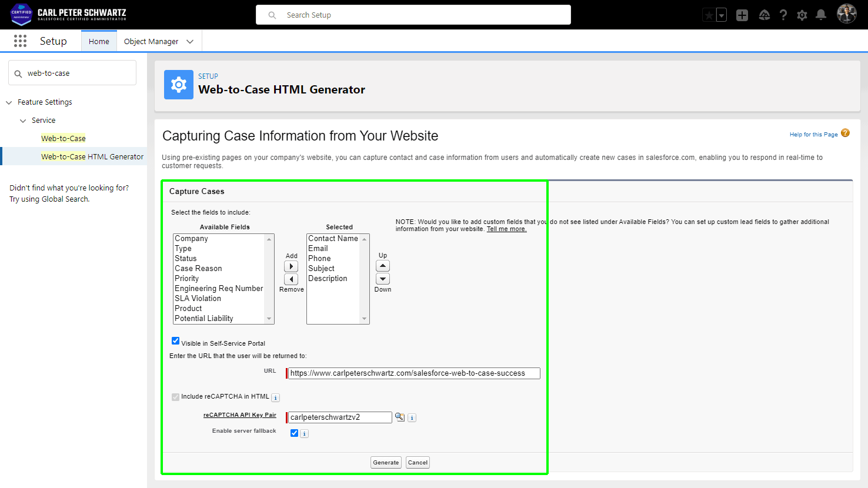Click info icon beside server fallback
Screen dimensions: 868x488
coord(304,434)
